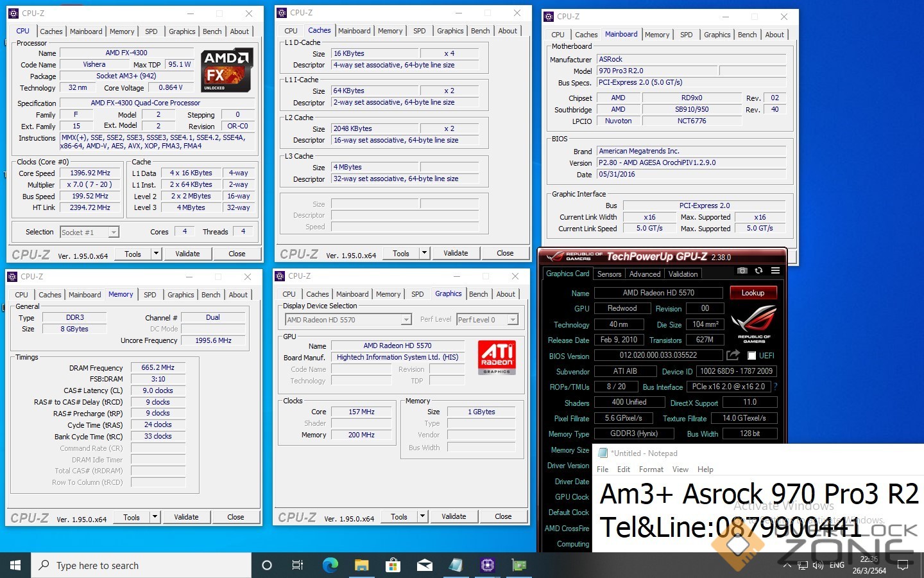Open File Explorer from the taskbar
This screenshot has width=924, height=578.
click(x=361, y=565)
